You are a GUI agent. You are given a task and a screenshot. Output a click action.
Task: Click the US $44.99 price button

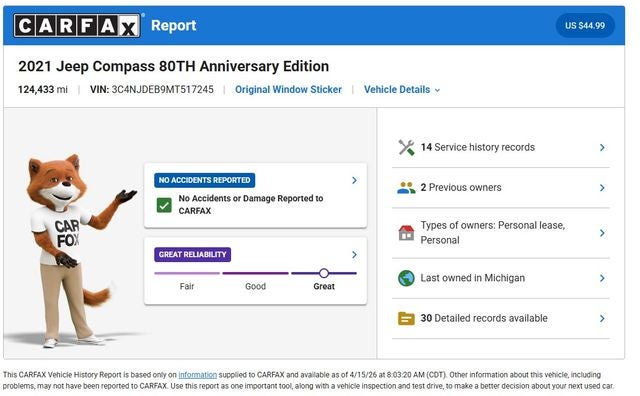pos(585,25)
